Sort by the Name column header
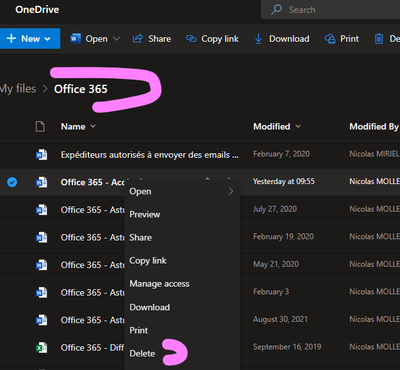The image size is (400, 370). click(x=73, y=127)
